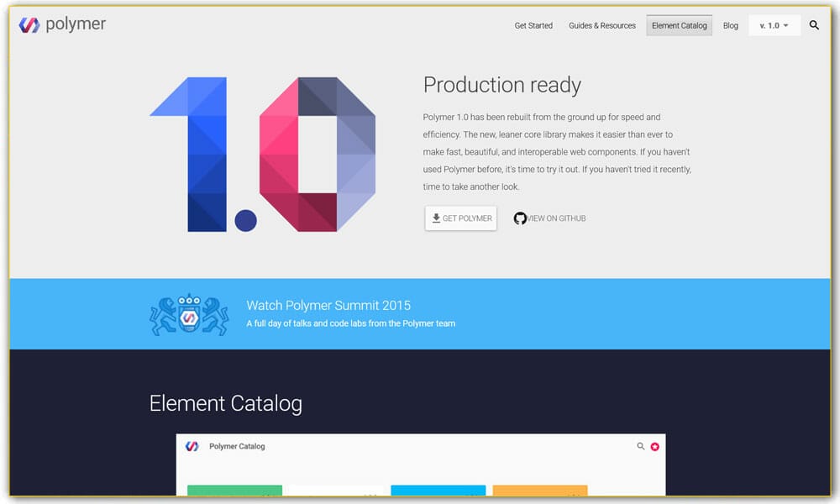
Task: Click the GitHub octocat icon
Action: click(520, 218)
